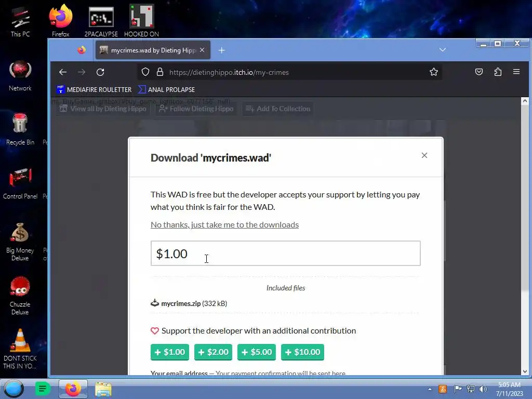
Task: Click the $1.00 price input field
Action: coord(286,254)
